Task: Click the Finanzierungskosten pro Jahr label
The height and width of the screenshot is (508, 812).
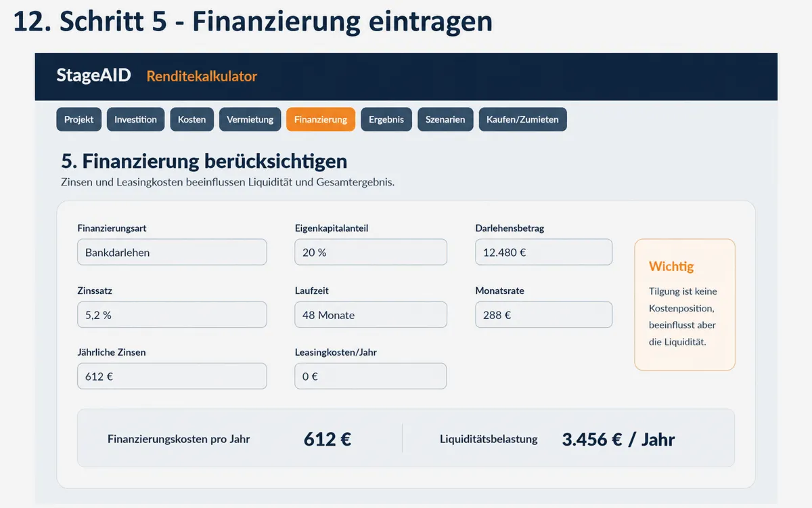Action: click(179, 439)
